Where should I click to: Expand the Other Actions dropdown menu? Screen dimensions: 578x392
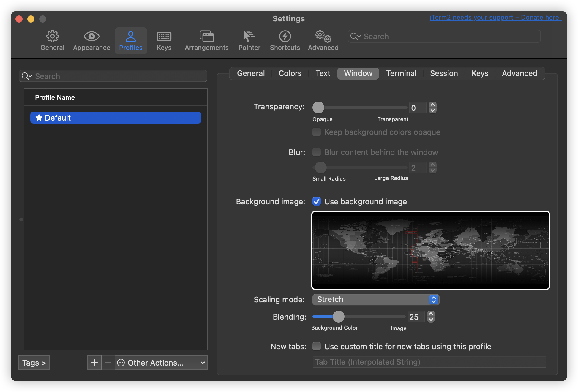tap(161, 363)
